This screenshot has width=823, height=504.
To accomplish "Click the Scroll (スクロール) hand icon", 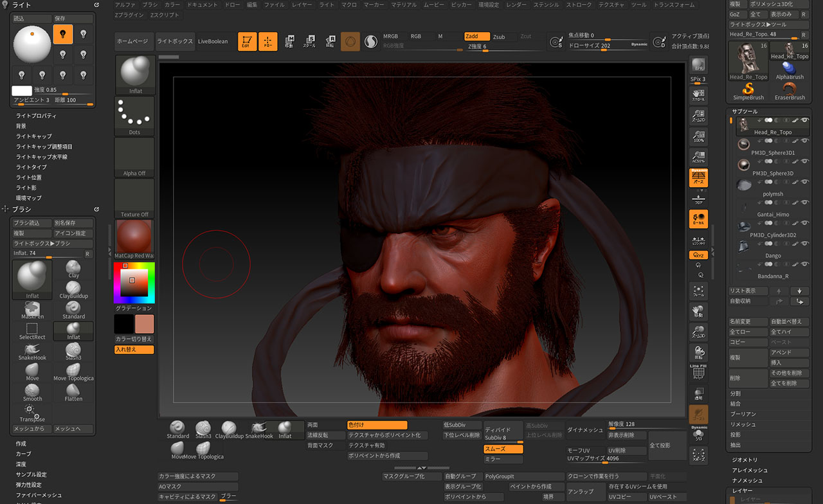I will (x=698, y=95).
